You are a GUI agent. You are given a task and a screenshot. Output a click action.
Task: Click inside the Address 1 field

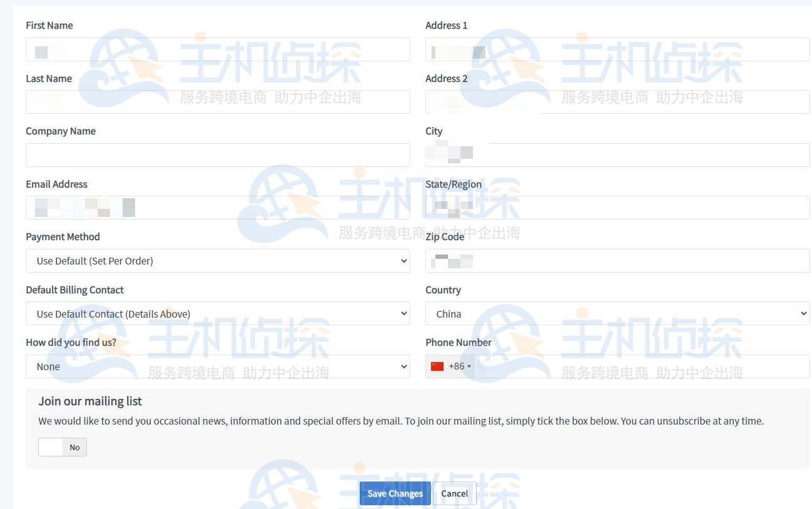617,49
